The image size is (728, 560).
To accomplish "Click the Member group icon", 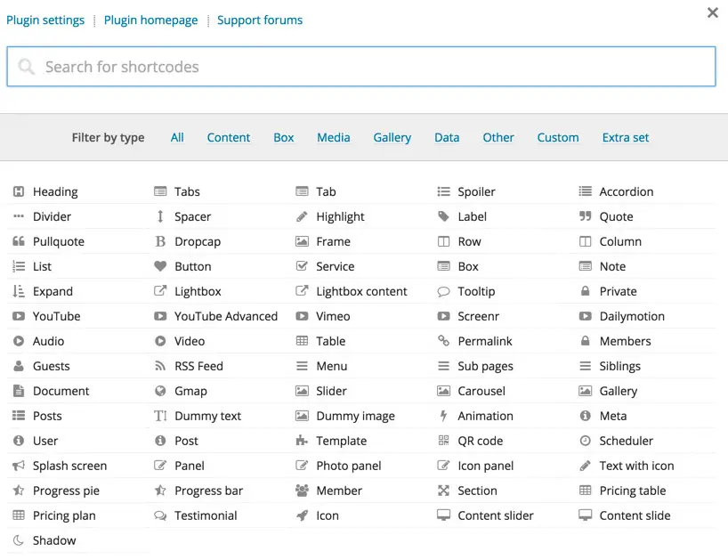I will tap(302, 491).
